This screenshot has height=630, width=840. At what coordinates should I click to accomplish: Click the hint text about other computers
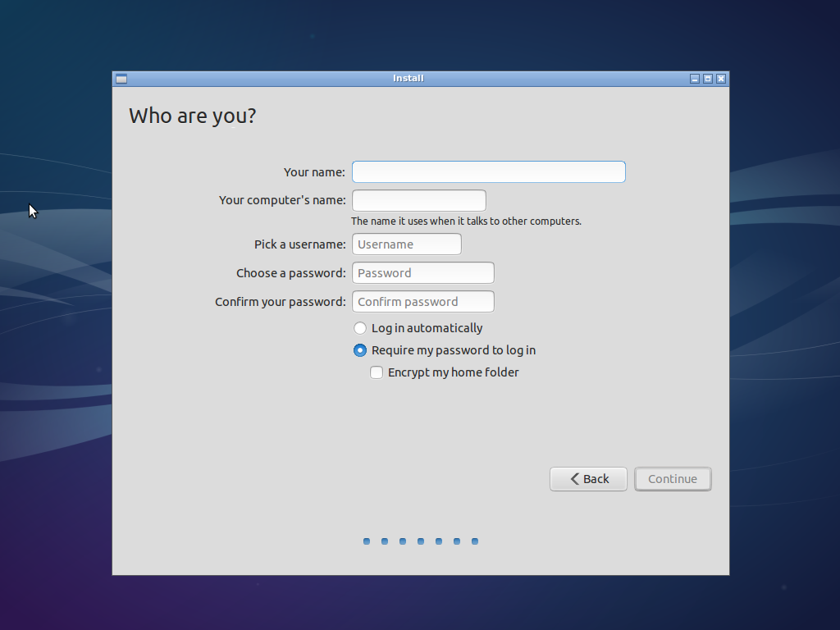pos(466,221)
